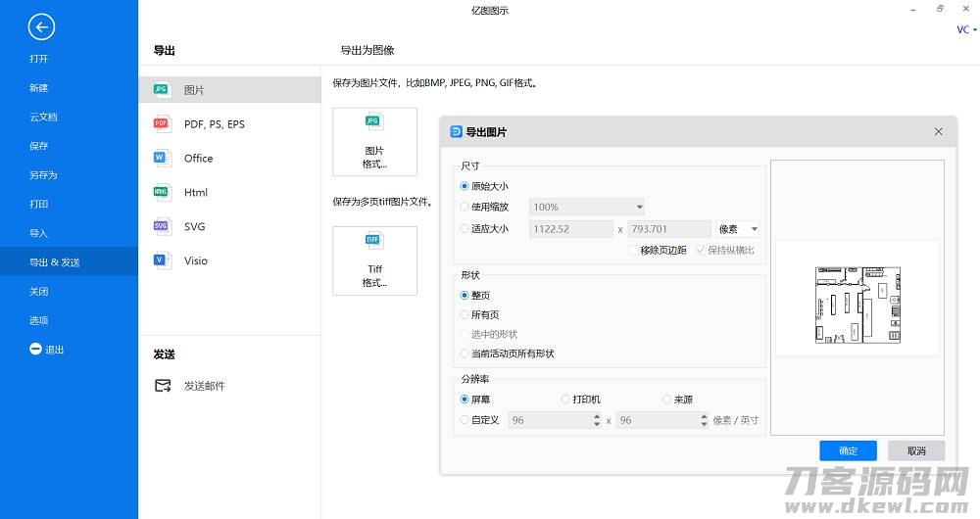
Task: Click the SVG file icon
Action: tap(162, 226)
